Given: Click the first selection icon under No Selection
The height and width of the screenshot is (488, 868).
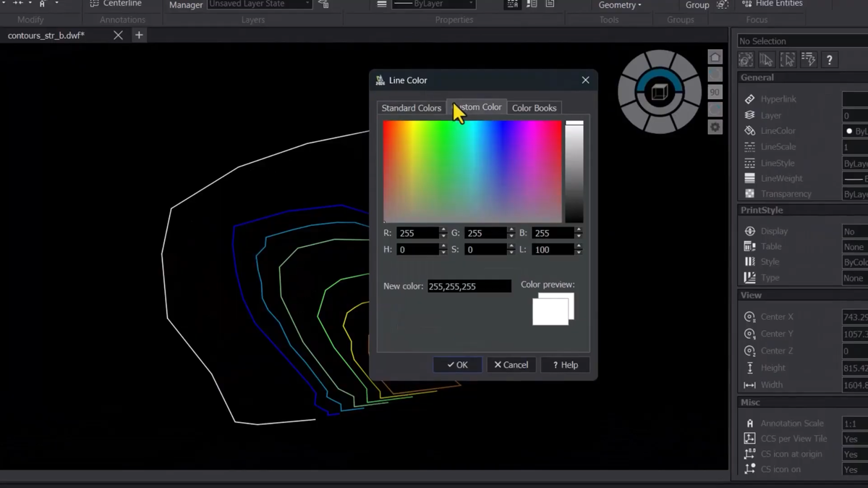Looking at the screenshot, I should pos(746,60).
